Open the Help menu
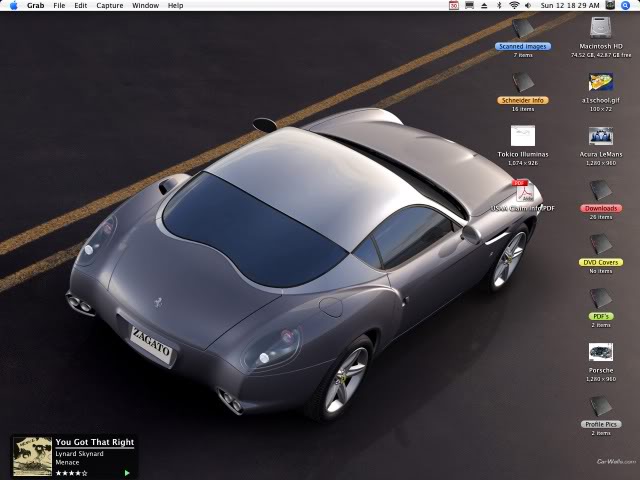 pos(176,5)
